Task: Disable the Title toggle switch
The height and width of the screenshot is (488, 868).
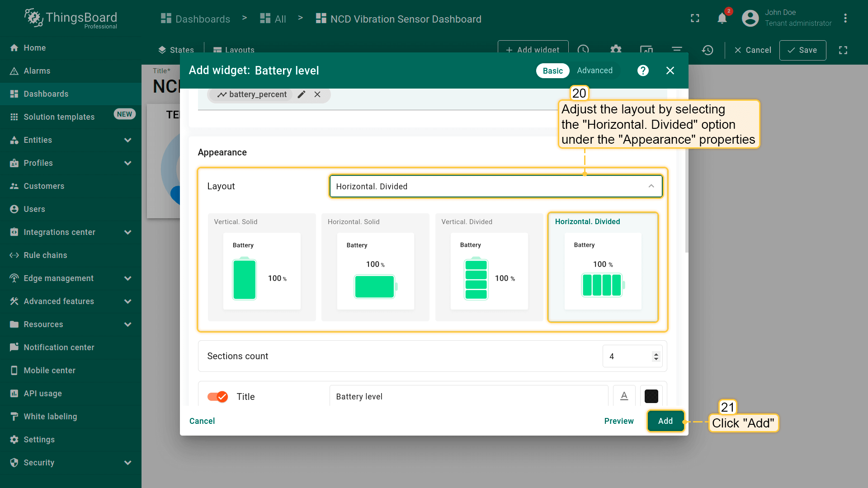Action: (x=217, y=397)
